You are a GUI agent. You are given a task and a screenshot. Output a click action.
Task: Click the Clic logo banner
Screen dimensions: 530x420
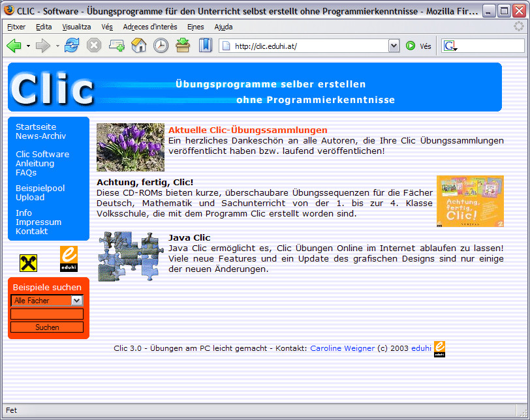pyautogui.click(x=52, y=89)
